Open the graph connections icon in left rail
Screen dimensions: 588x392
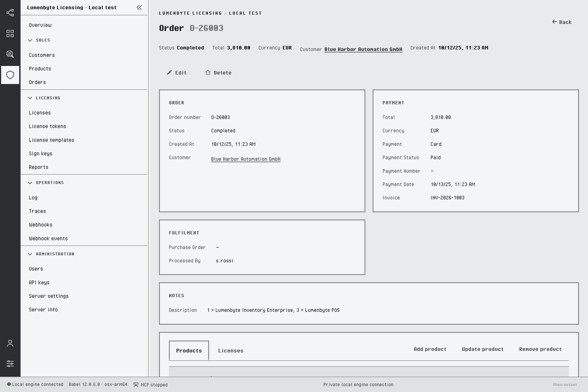[x=10, y=12]
